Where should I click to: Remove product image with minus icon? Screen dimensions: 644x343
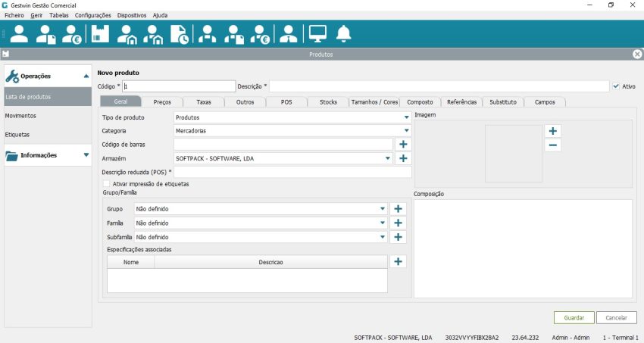[553, 145]
